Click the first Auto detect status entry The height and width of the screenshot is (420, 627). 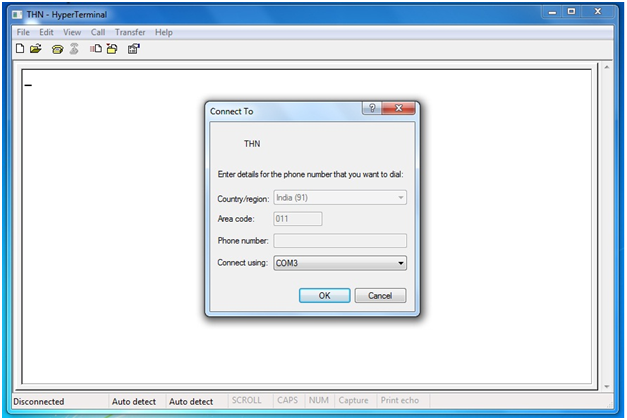134,402
